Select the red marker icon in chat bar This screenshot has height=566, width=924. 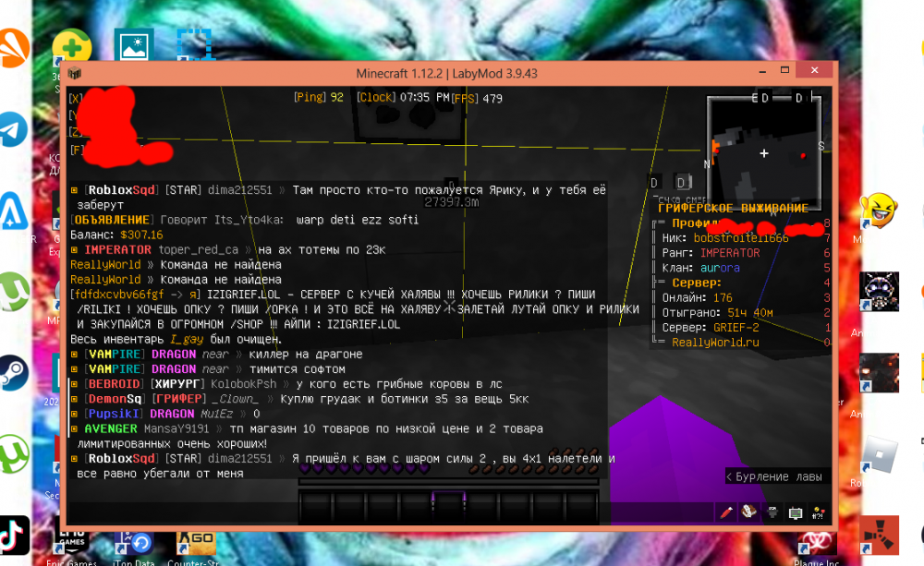coord(726,512)
